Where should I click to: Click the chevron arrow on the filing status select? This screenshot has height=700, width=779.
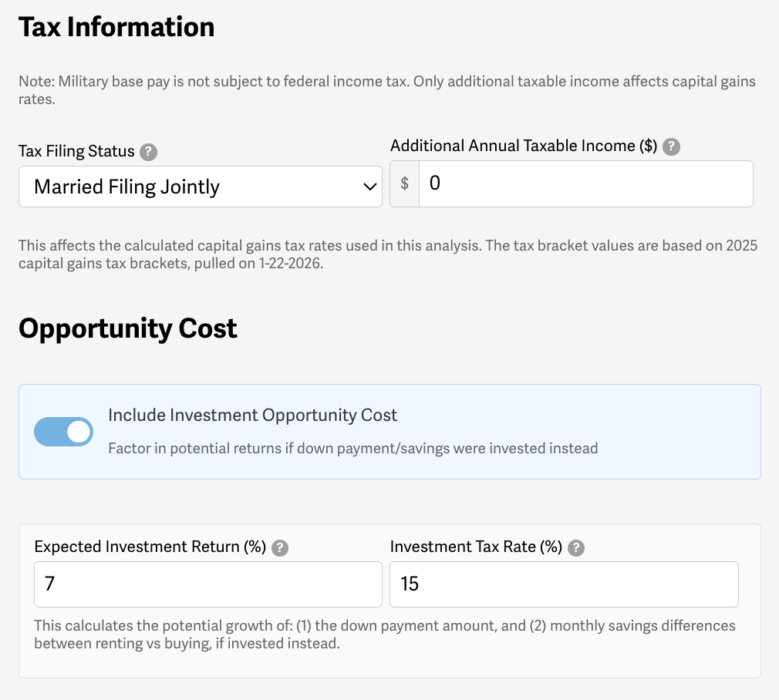[x=369, y=187]
